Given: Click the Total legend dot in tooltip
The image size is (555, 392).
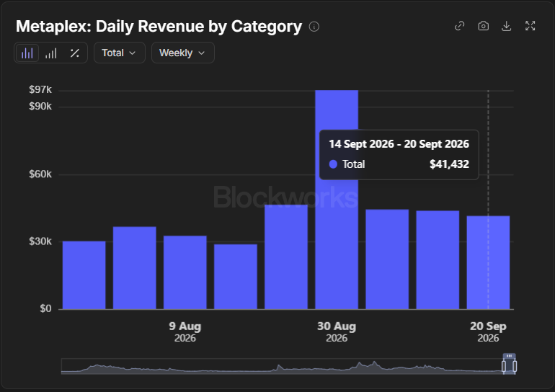Looking at the screenshot, I should 333,164.
